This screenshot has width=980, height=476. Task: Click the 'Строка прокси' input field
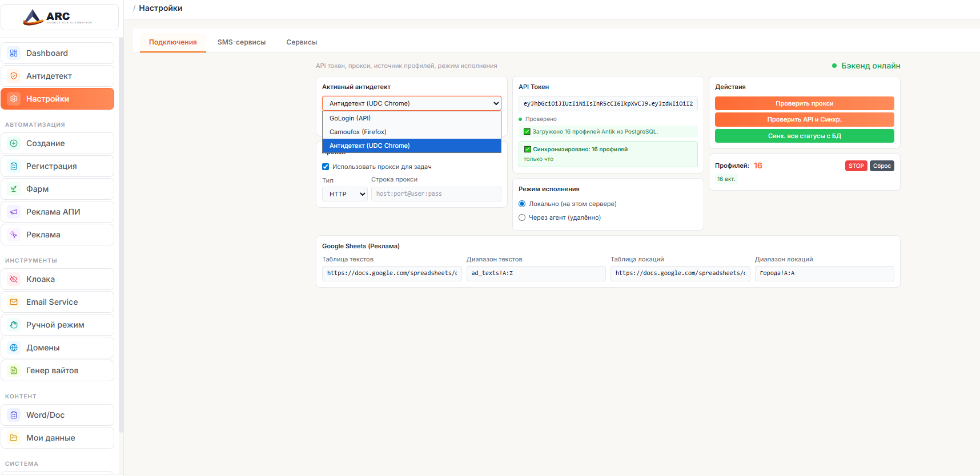[436, 194]
